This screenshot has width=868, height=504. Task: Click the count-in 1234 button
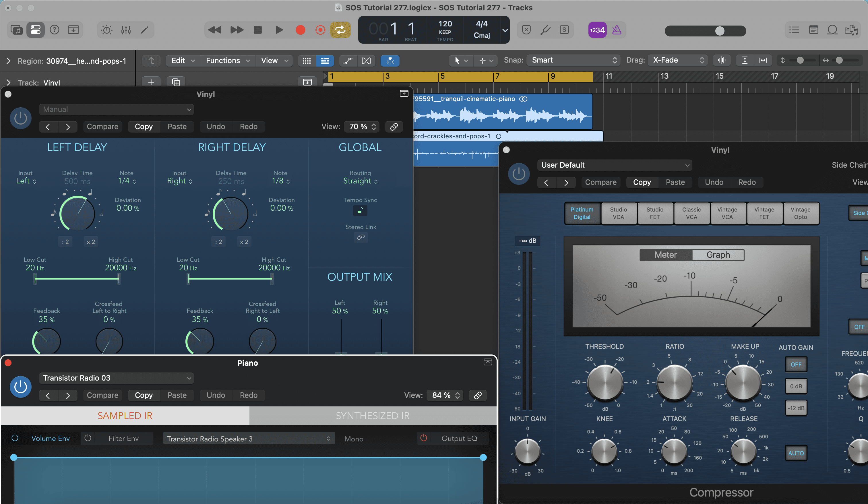coord(597,30)
